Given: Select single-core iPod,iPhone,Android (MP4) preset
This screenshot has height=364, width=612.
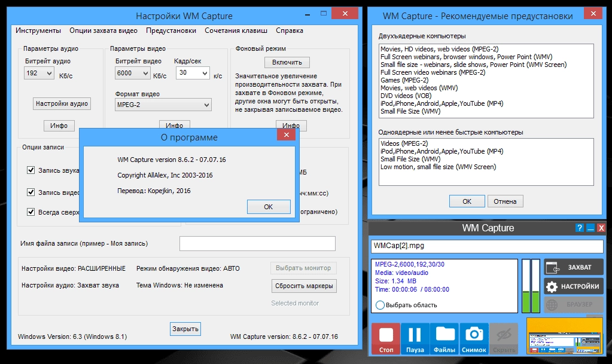Looking at the screenshot, I should tap(442, 151).
